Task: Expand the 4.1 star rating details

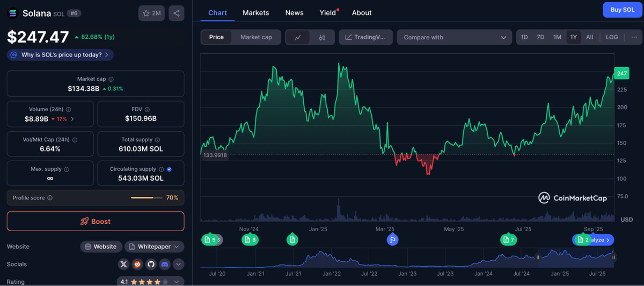Action: pyautogui.click(x=151, y=281)
